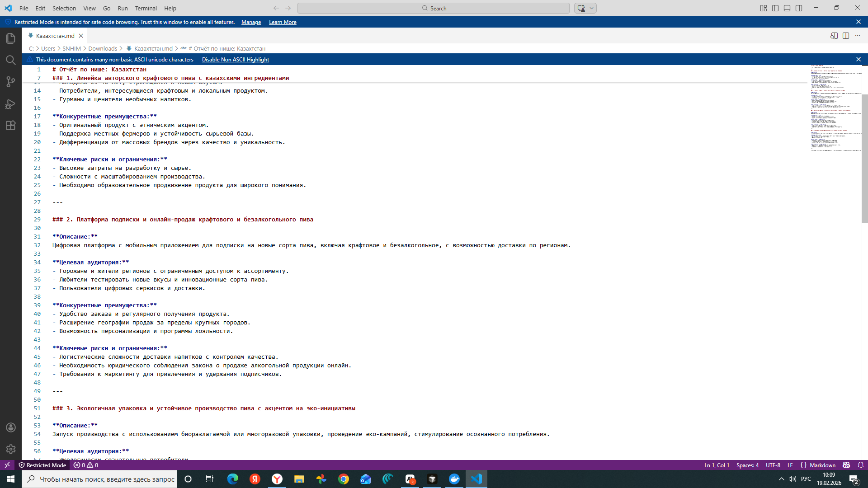Screen dimensions: 868x488
Task: Open the notifications bell in status bar
Action: [x=861, y=465]
